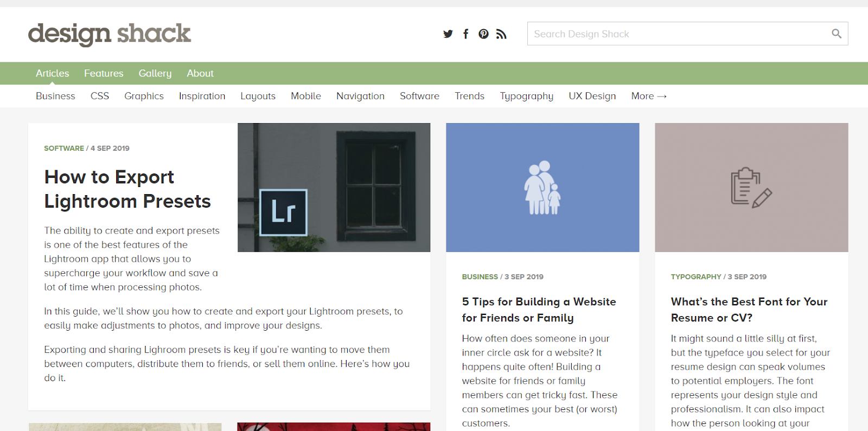Click excerpt starting "It might sound a little silly"
Image resolution: width=868 pixels, height=431 pixels.
pyautogui.click(x=750, y=381)
